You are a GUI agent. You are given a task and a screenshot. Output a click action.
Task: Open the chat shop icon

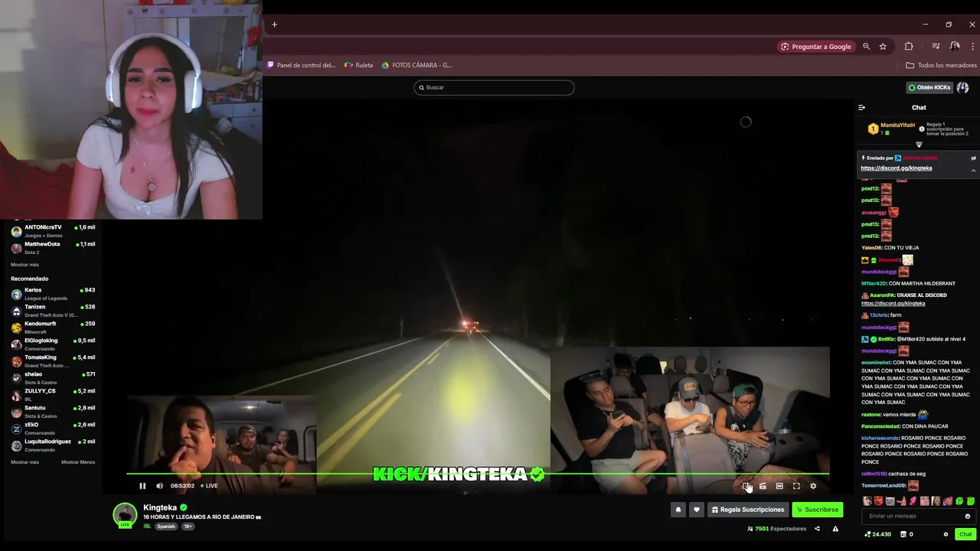903,534
